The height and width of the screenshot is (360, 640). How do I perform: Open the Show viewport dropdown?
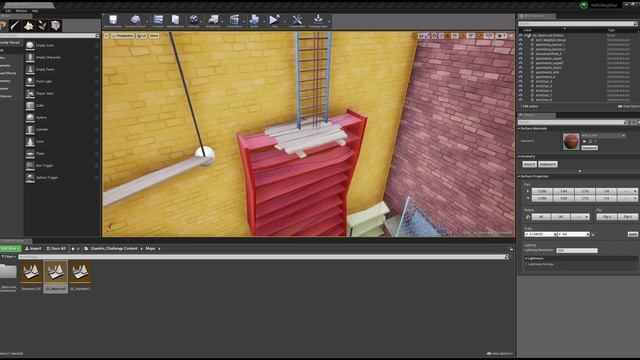click(x=154, y=36)
